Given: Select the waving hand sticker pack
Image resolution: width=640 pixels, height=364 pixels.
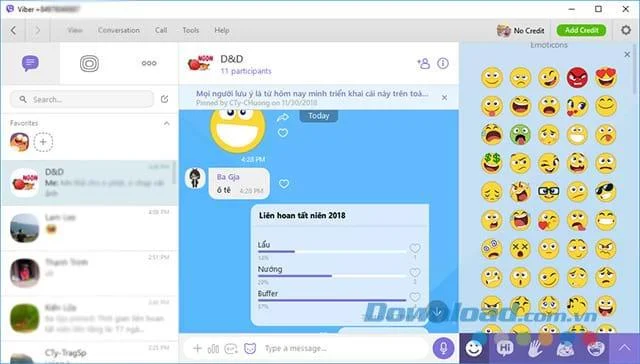Looking at the screenshot, I should [535, 348].
